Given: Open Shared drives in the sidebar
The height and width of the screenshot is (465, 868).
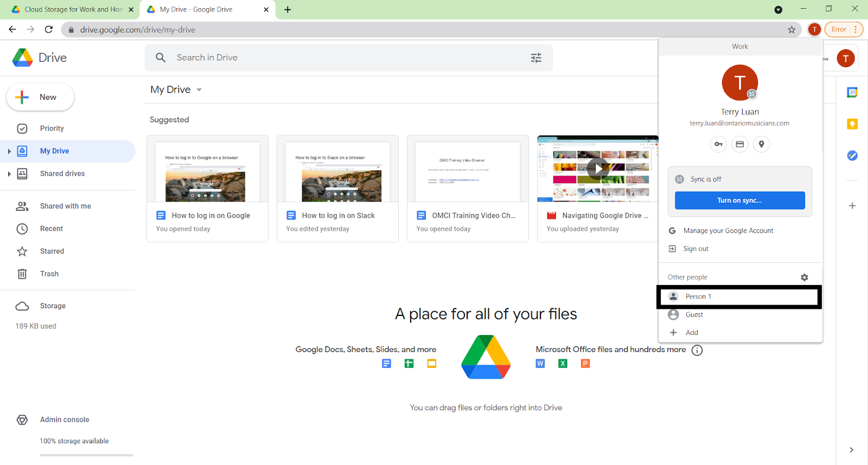Looking at the screenshot, I should [x=62, y=174].
